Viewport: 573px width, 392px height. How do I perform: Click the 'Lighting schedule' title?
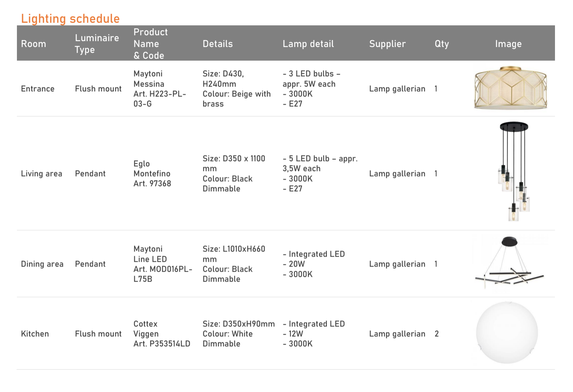(x=70, y=18)
